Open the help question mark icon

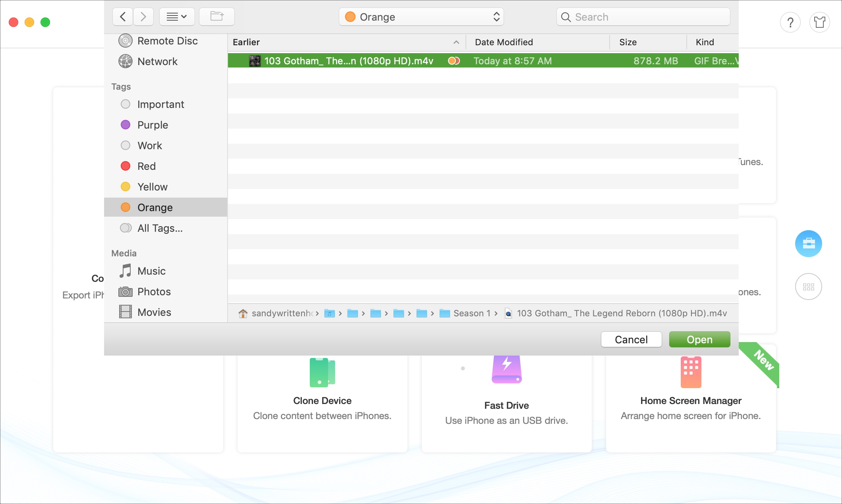point(790,23)
